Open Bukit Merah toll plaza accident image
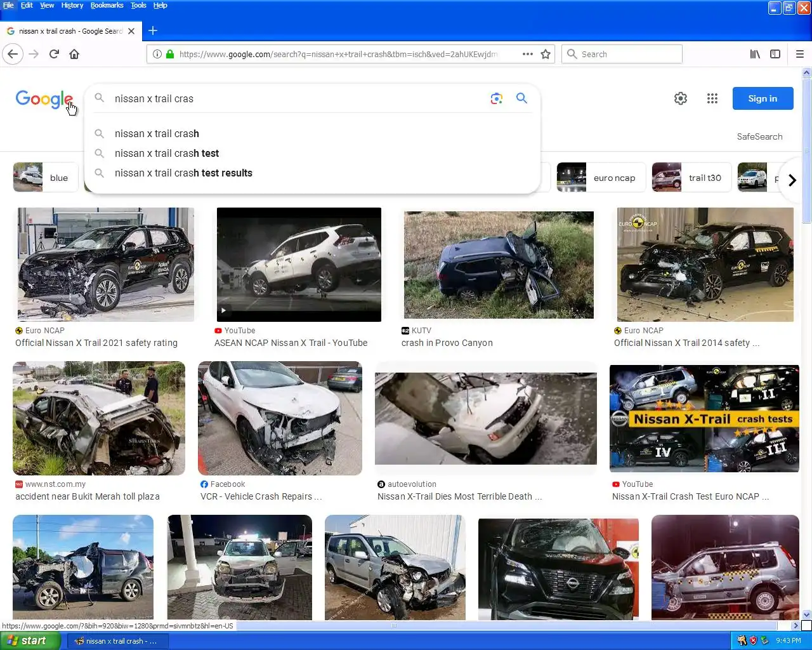 (99, 418)
